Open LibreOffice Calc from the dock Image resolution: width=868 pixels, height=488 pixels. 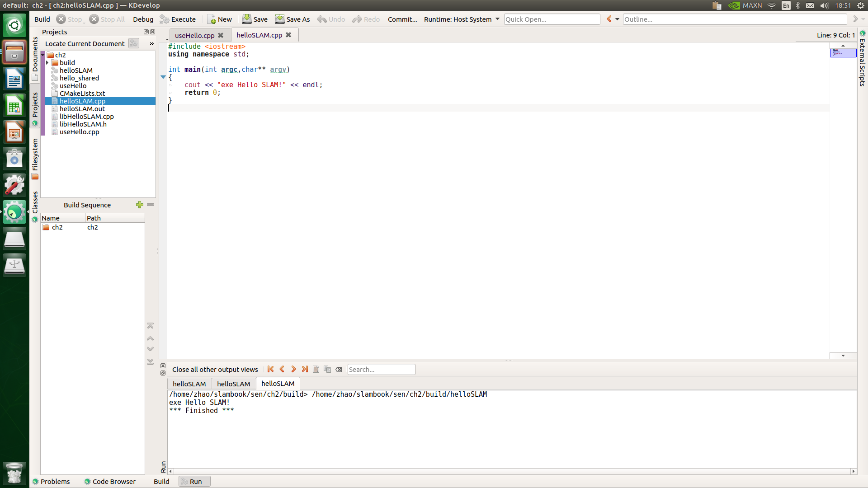[14, 107]
